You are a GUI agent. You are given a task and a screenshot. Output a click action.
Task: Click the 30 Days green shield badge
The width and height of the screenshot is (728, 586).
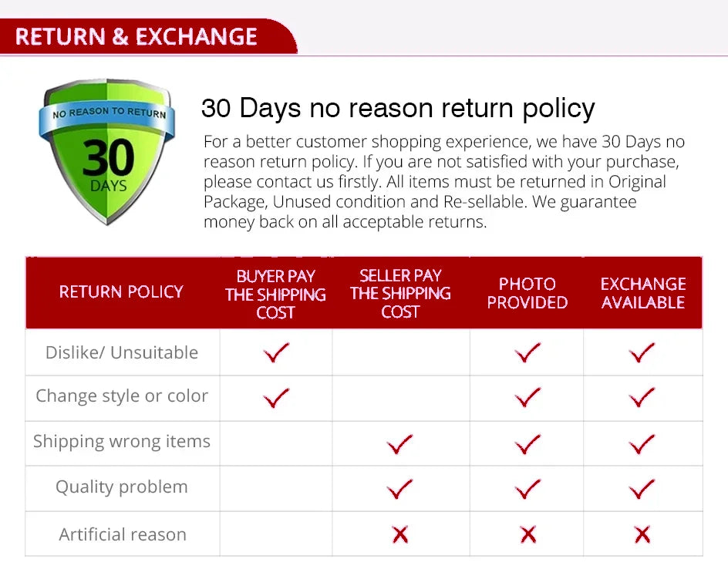coord(107,150)
